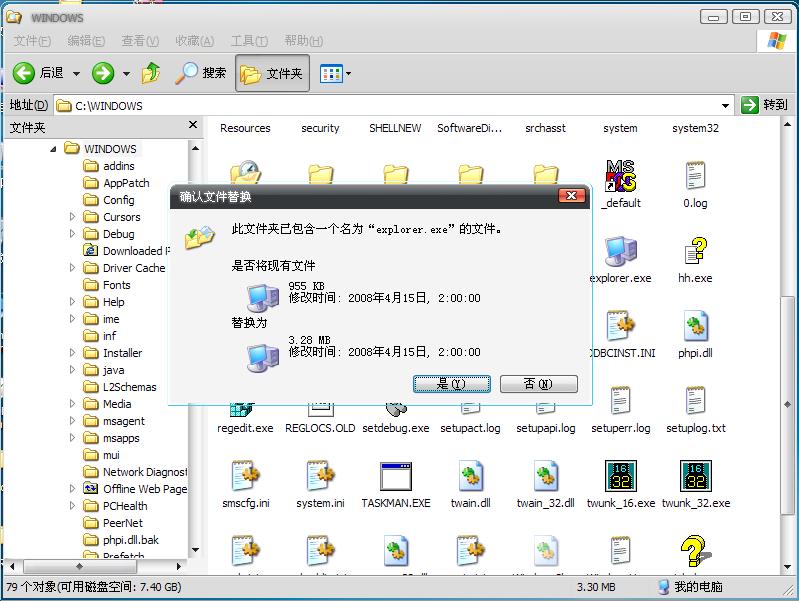Open Back history dropdown arrow
The image size is (799, 601).
tap(76, 74)
